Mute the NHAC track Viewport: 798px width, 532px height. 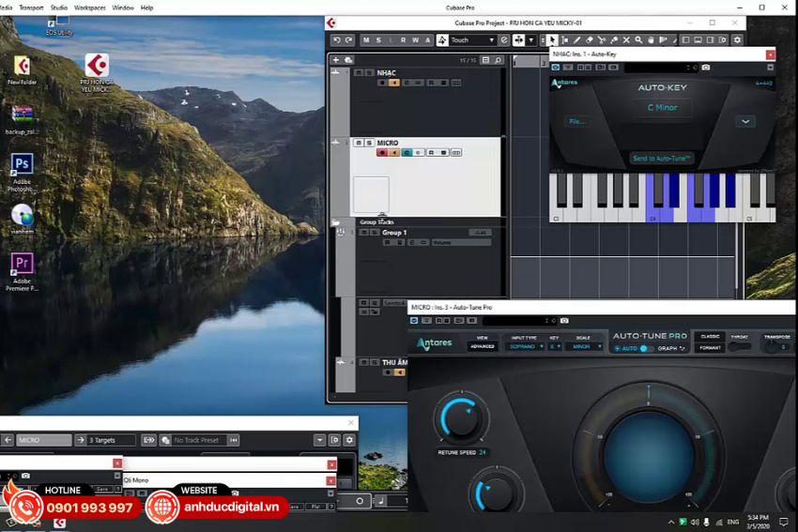(x=359, y=73)
